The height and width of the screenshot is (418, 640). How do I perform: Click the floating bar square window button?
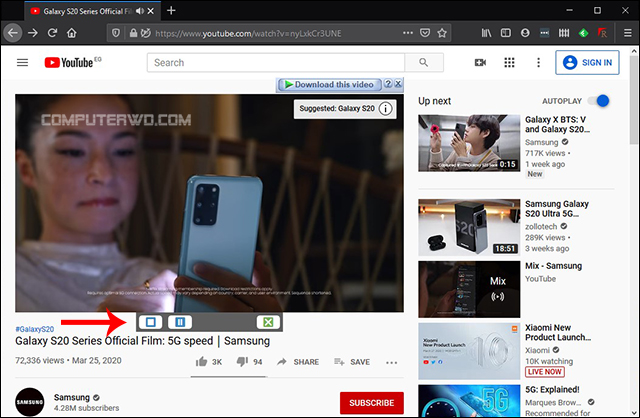(151, 322)
